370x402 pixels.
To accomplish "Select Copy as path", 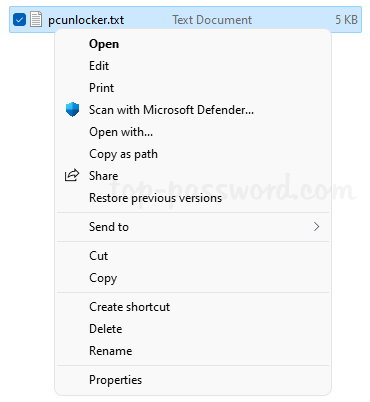I will pos(193,154).
